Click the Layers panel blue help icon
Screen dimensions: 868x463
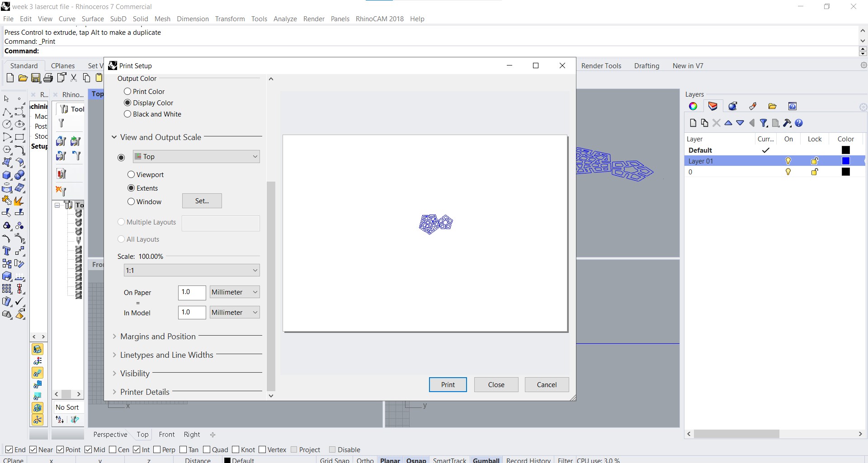799,123
